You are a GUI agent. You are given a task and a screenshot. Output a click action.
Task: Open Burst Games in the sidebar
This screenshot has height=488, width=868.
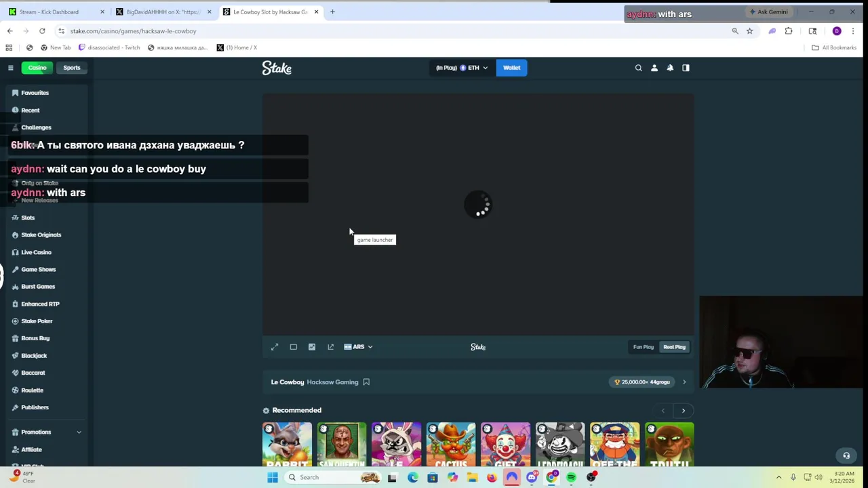37,286
